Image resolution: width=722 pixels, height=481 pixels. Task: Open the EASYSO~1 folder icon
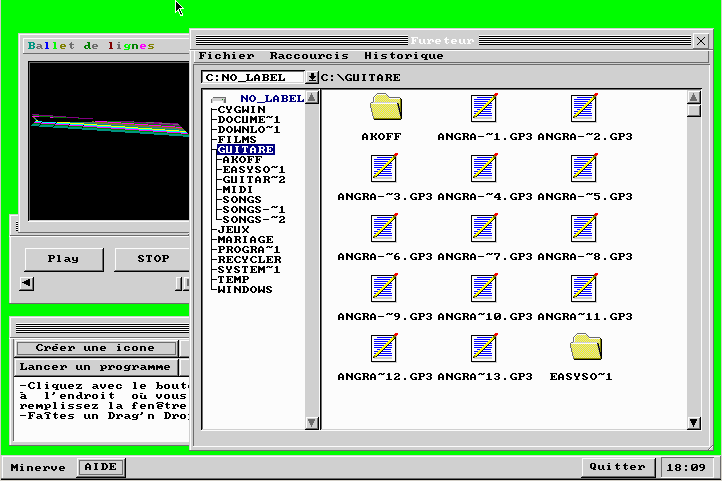click(x=584, y=348)
